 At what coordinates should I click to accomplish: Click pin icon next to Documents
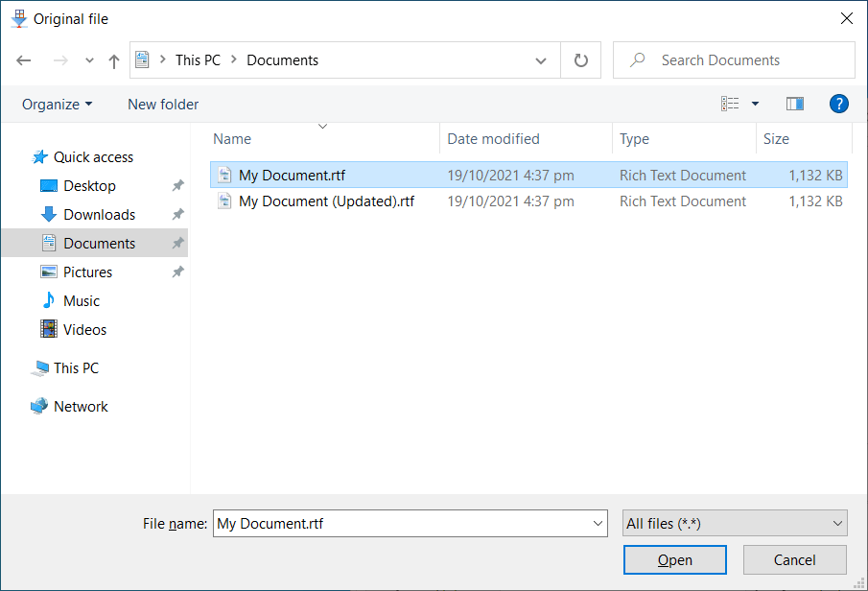(x=177, y=243)
